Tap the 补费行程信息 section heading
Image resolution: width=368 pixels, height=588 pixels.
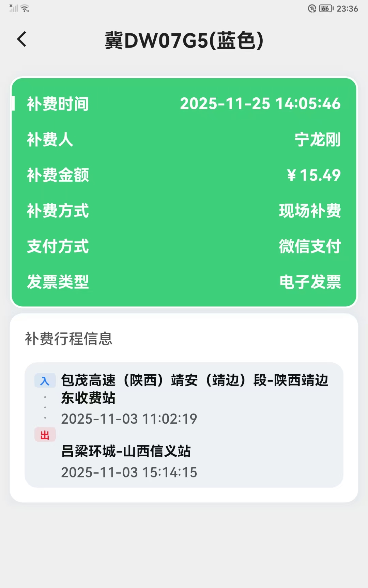69,339
